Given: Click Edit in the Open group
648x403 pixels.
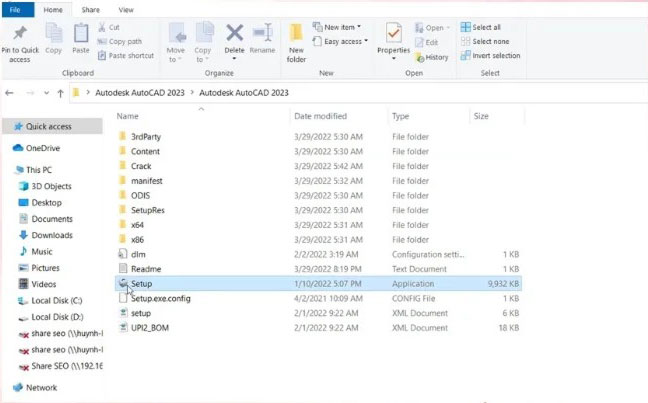Looking at the screenshot, I should (426, 42).
